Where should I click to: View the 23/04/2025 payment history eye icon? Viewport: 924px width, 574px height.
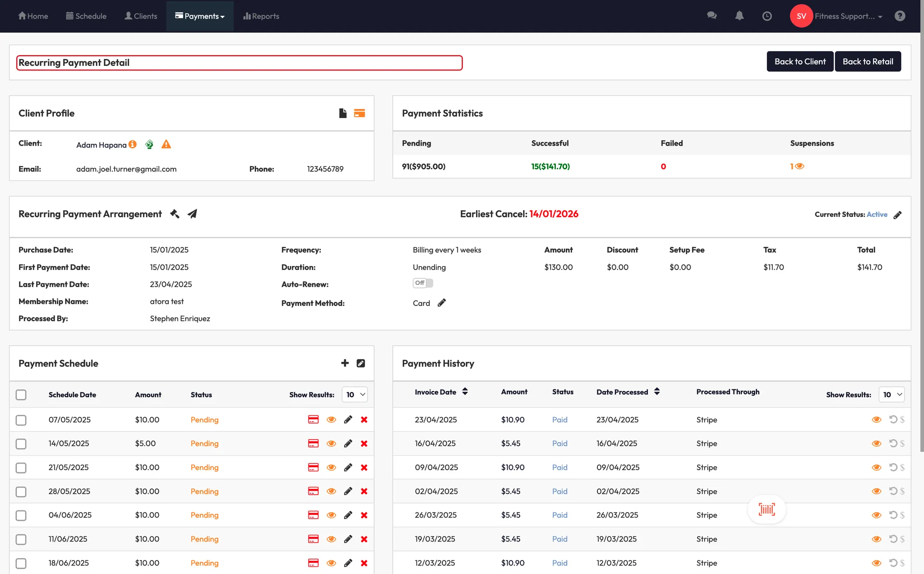pos(876,420)
